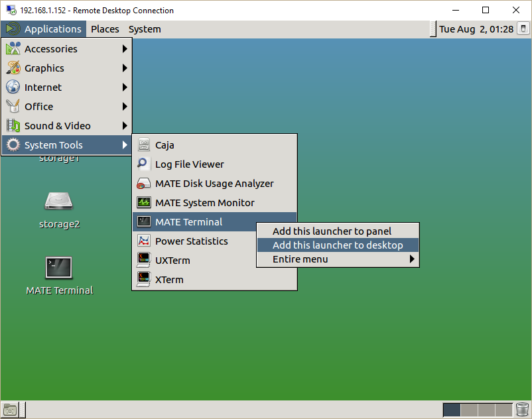Click the clock showing Tue Aug 2, 01:28
Image resolution: width=532 pixels, height=419 pixels.
476,29
